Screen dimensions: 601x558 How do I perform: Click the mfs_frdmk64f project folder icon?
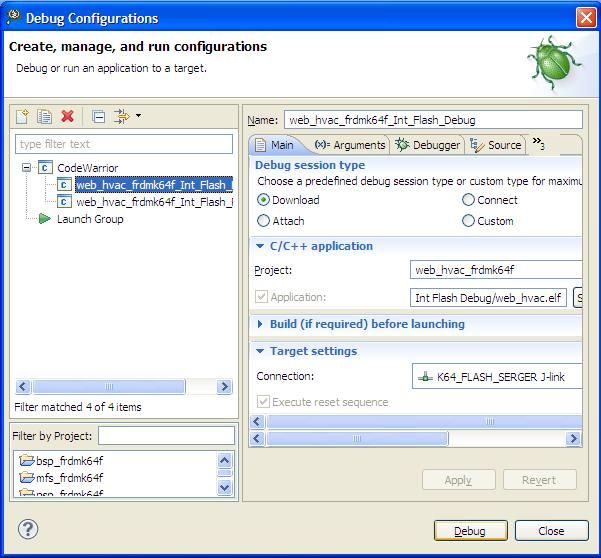point(26,477)
